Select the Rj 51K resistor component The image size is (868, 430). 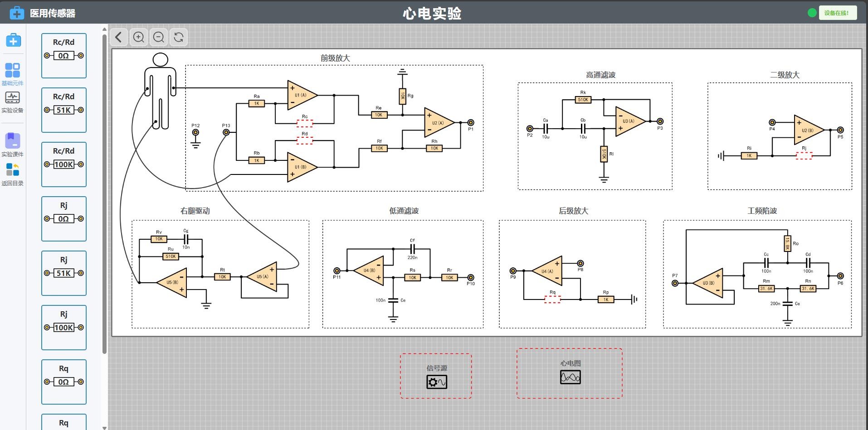click(x=64, y=273)
